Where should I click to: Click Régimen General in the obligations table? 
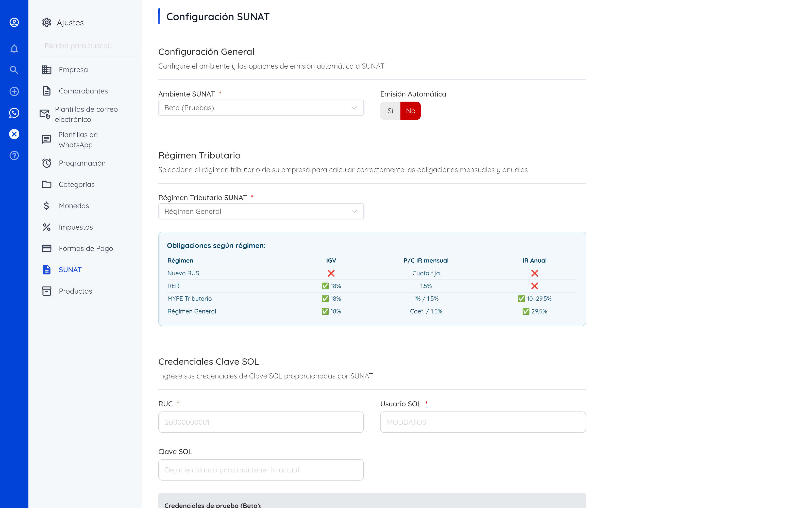[x=192, y=311]
